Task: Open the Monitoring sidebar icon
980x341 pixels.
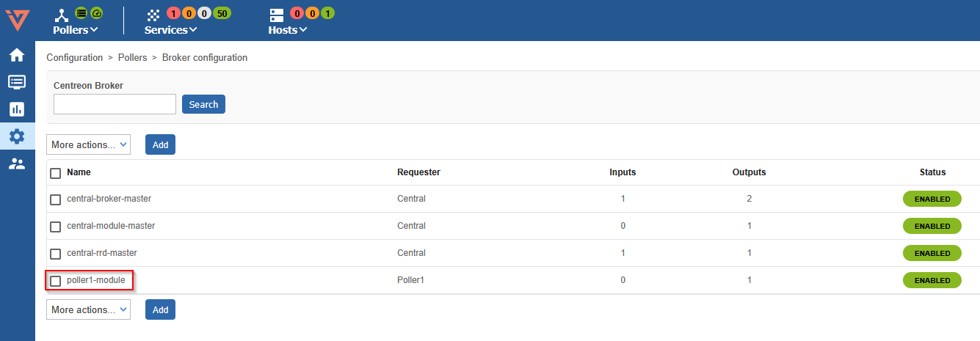Action: pos(16,82)
